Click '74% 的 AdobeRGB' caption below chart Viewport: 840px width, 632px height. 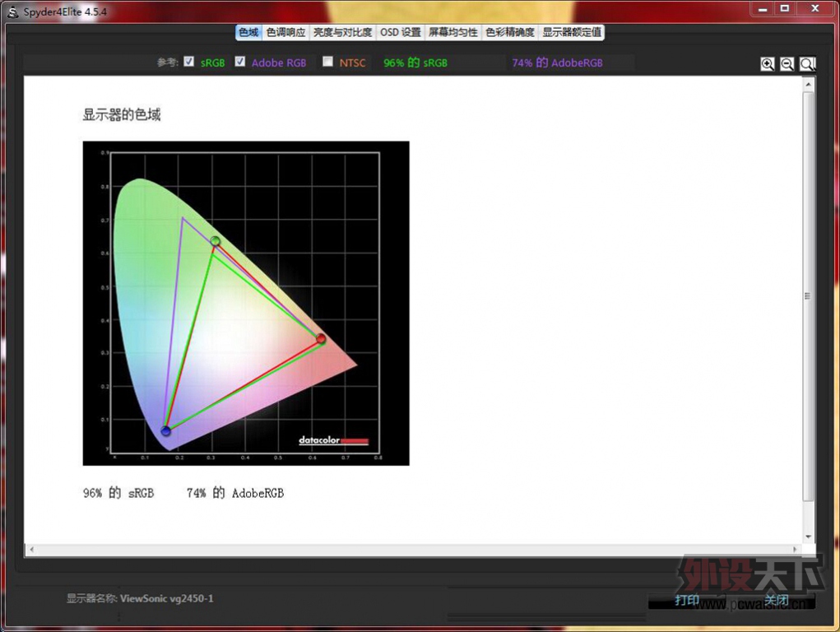coord(235,493)
